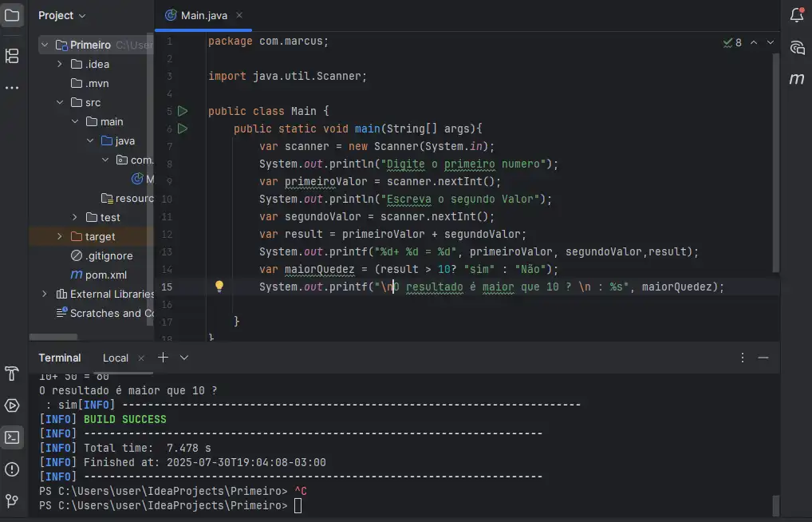Open the new terminal session type dropdown
The image size is (812, 522).
click(x=183, y=358)
